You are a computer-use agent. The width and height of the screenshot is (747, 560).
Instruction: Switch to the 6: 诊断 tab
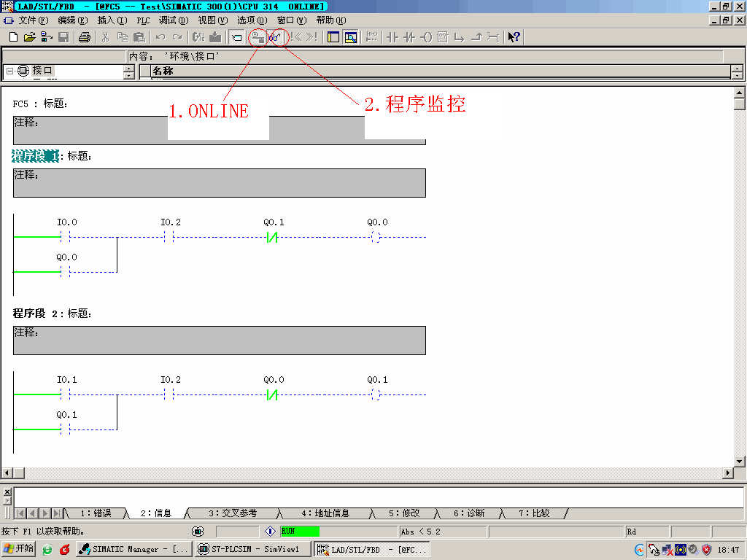pos(469,513)
